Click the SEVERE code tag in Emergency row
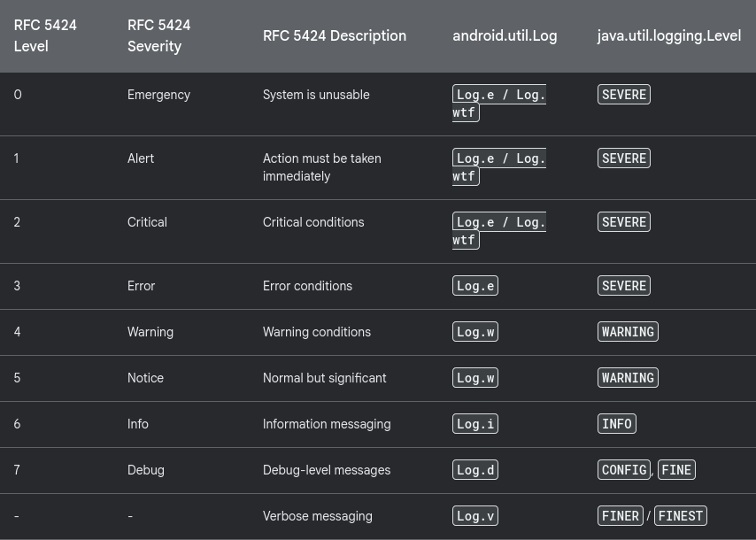 [x=624, y=95]
